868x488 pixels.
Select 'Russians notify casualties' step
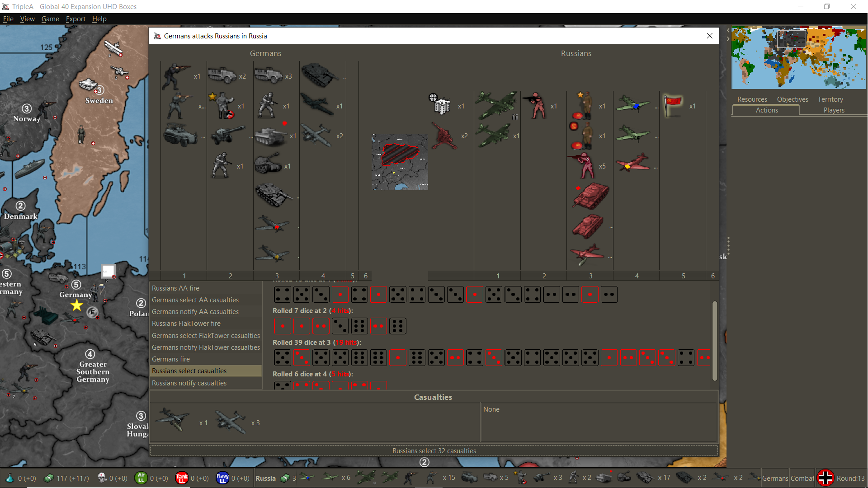206,383
